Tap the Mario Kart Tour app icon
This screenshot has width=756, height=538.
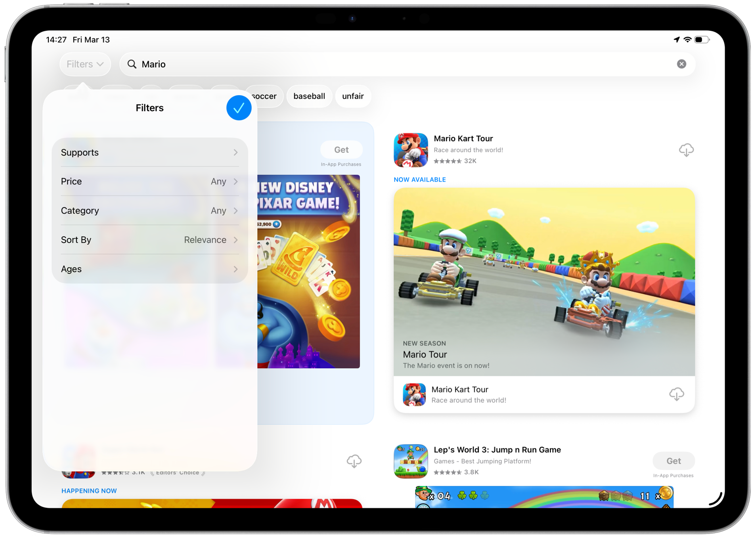pos(411,150)
